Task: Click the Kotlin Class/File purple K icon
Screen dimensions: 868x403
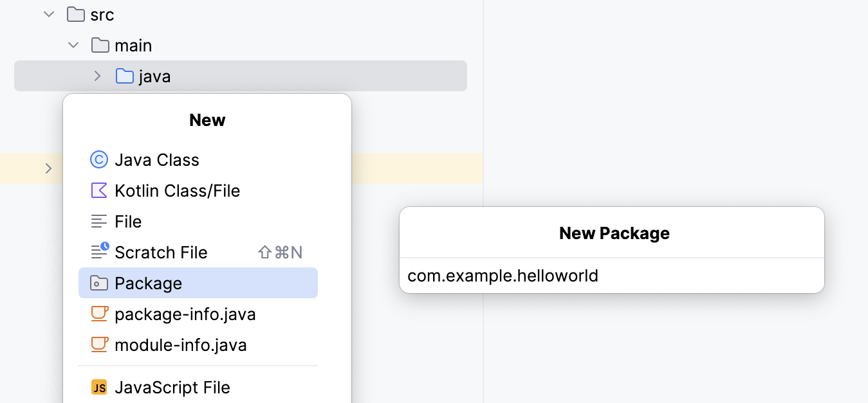Action: click(99, 190)
